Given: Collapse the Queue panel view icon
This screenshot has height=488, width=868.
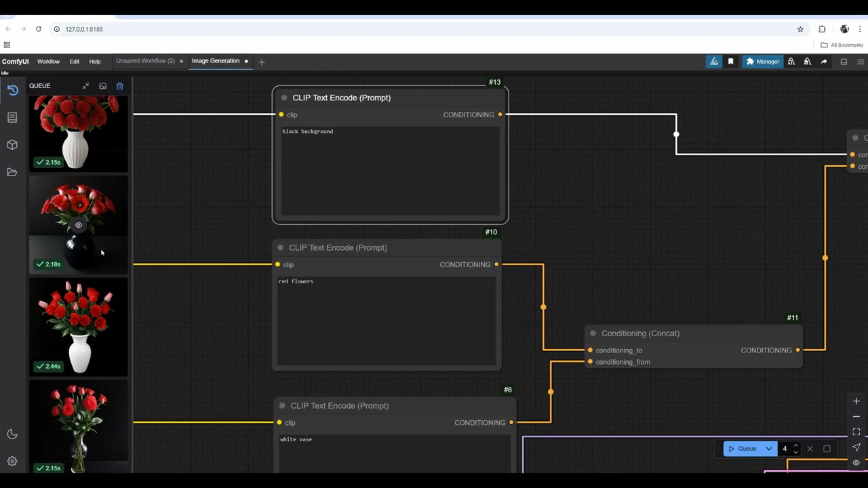Looking at the screenshot, I should [85, 86].
